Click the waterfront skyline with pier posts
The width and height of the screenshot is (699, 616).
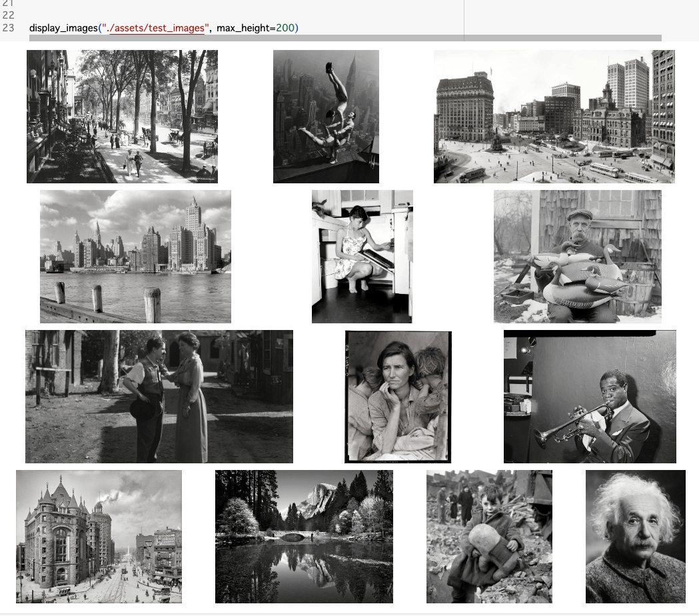coord(135,257)
